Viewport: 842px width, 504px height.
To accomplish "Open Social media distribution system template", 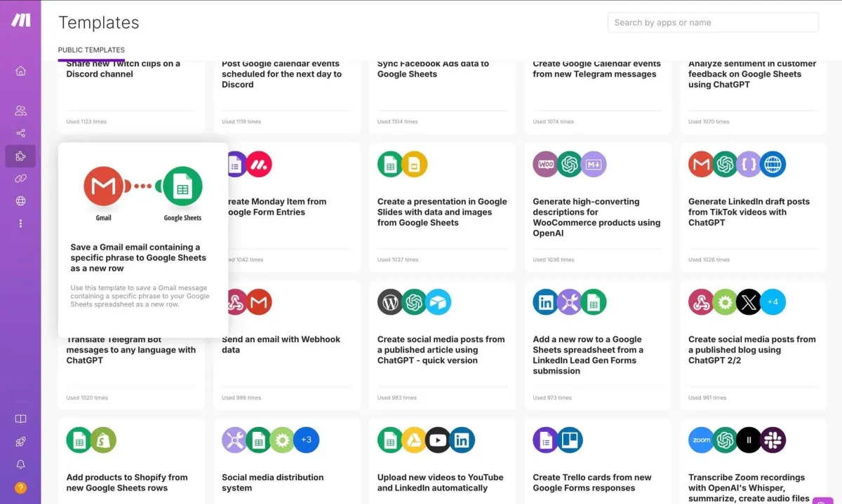I will point(272,482).
